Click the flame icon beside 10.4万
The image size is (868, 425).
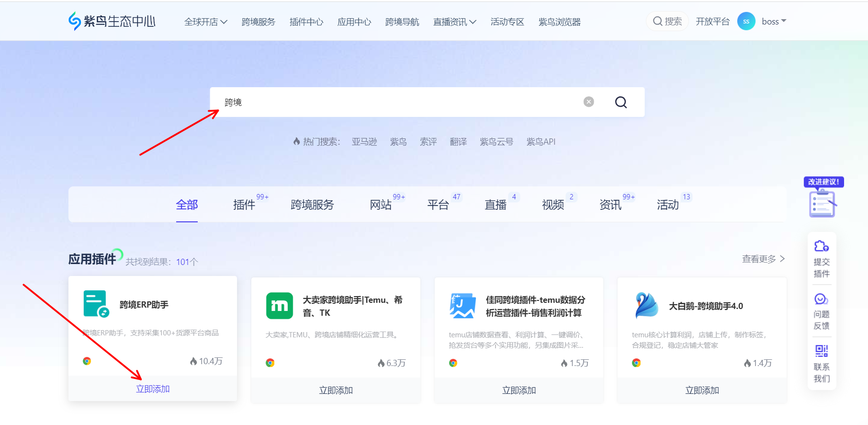tap(193, 361)
